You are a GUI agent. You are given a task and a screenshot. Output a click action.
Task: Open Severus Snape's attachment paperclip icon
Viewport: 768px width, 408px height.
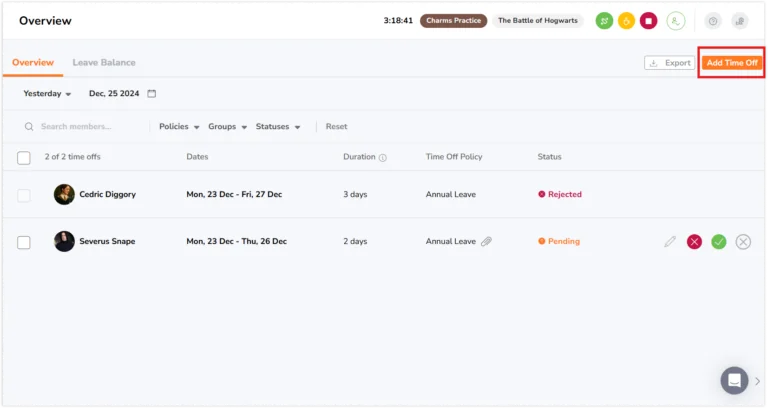click(486, 241)
